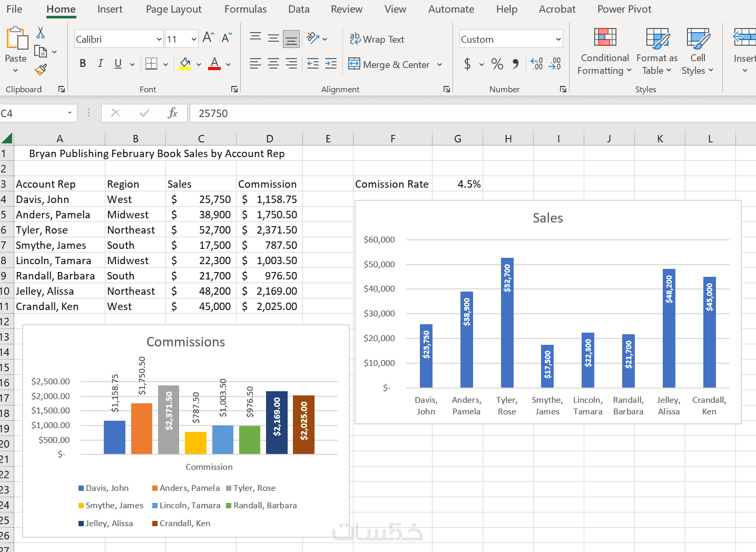Click the Cut scissors icon
This screenshot has width=756, height=552.
click(x=41, y=33)
